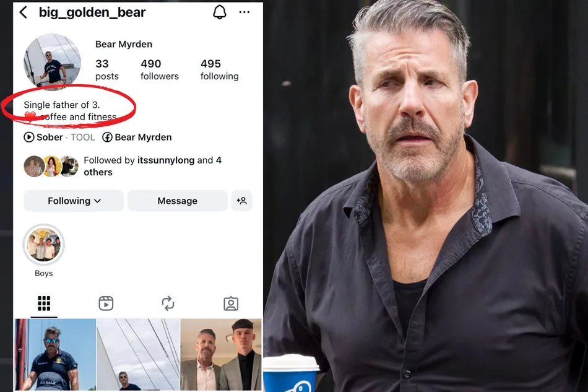Open the sailboat rigging post thumbnail
Screen dimensions: 588x392
click(x=139, y=355)
